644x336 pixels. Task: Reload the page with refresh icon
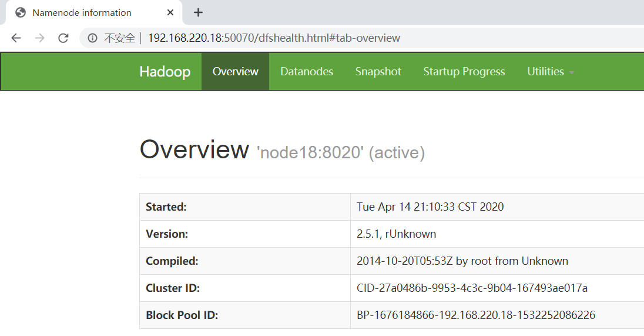63,38
